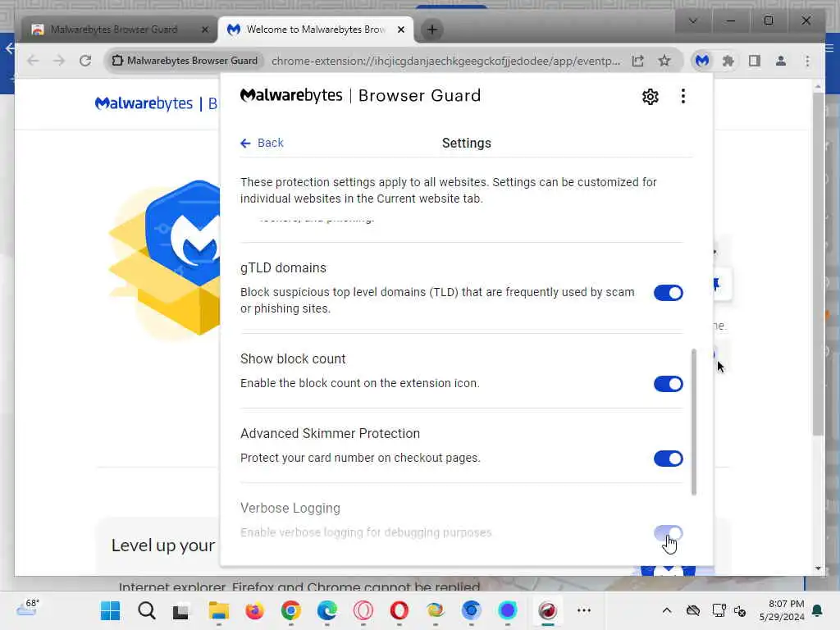840x630 pixels.
Task: Click the weather widget showing 68°
Action: [x=28, y=608]
